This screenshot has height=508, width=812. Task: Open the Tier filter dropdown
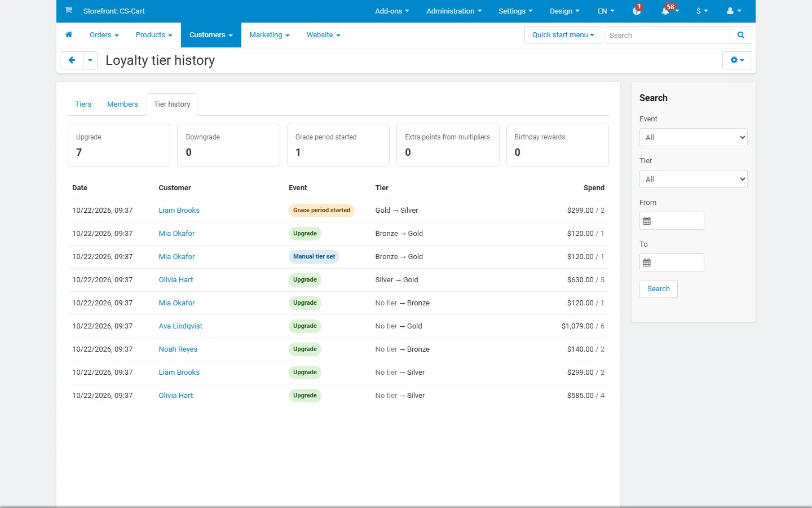(694, 179)
